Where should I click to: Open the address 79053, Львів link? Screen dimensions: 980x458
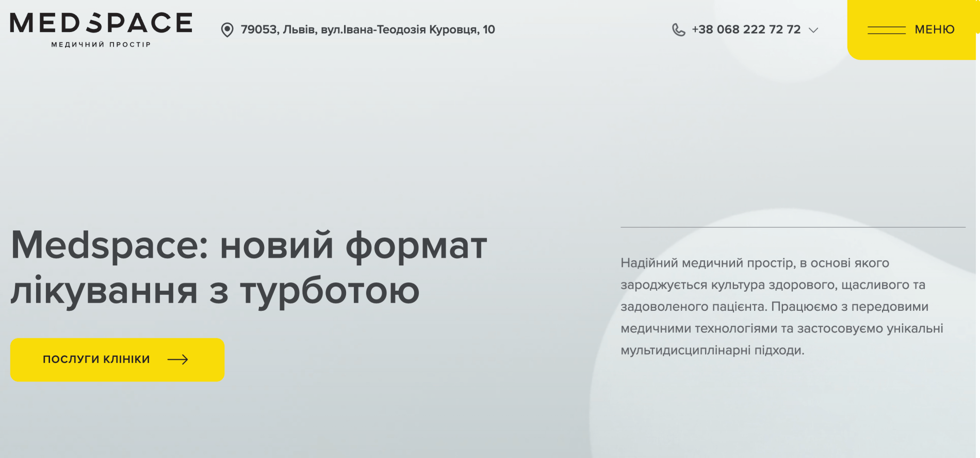coord(368,29)
